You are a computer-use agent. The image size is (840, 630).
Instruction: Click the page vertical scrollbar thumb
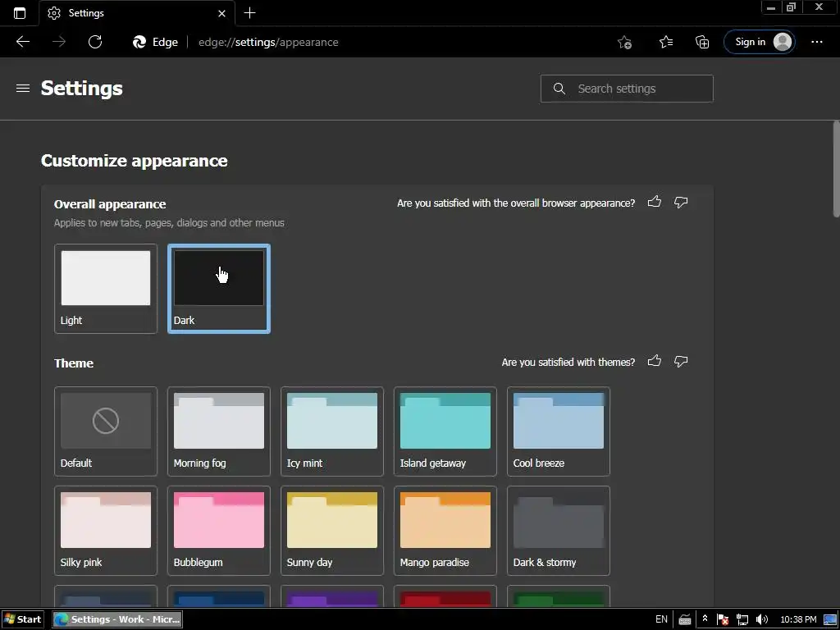tap(836, 169)
